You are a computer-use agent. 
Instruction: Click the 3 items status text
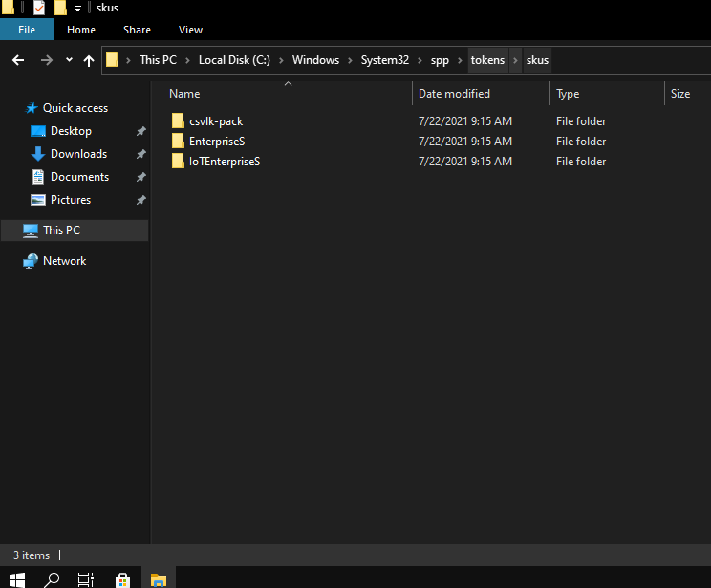[32, 555]
